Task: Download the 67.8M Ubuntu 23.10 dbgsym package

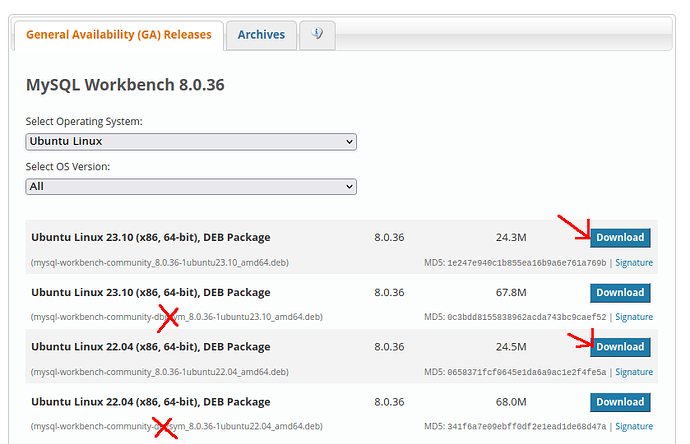Action: pos(620,293)
